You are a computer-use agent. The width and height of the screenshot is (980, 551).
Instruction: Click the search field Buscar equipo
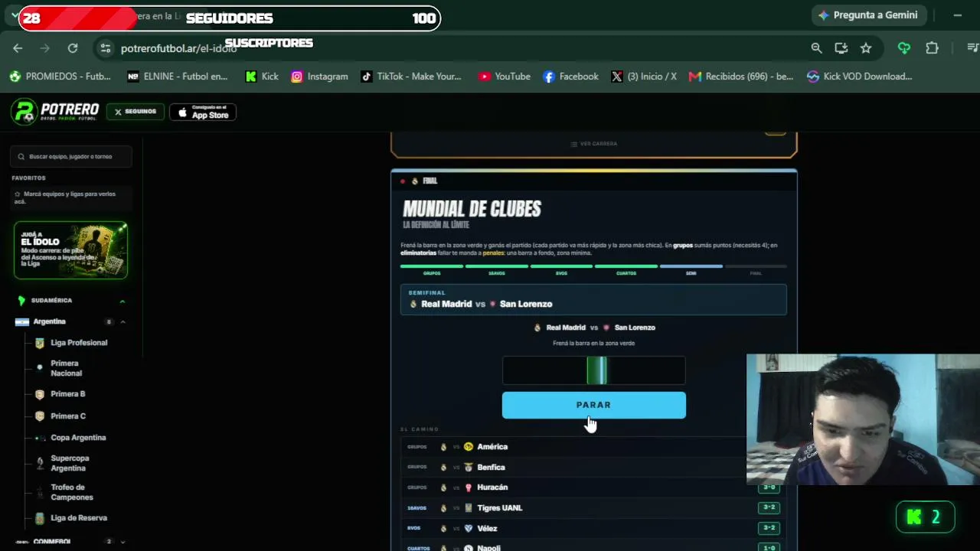pos(71,156)
